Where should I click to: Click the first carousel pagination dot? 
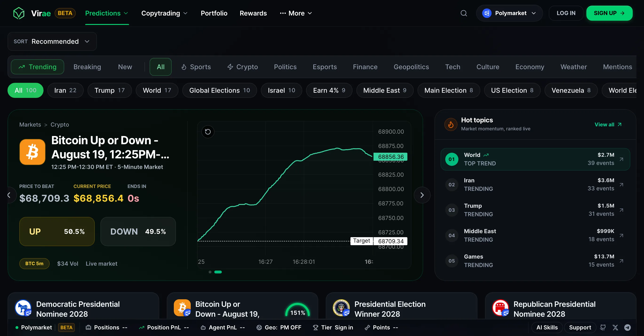[x=210, y=272]
